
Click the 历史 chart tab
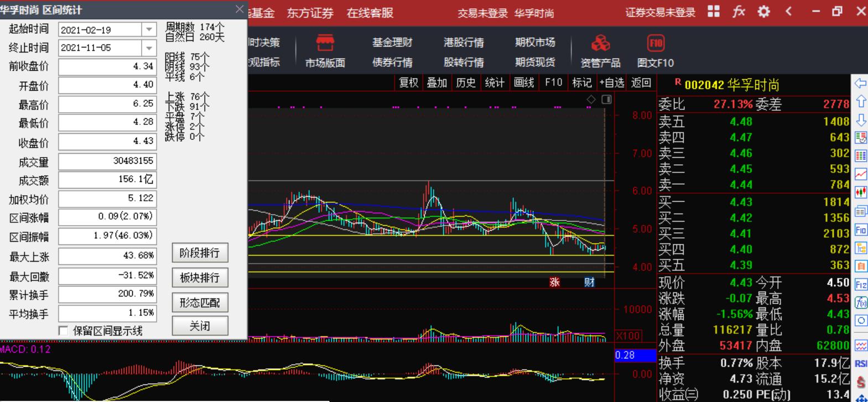(465, 82)
